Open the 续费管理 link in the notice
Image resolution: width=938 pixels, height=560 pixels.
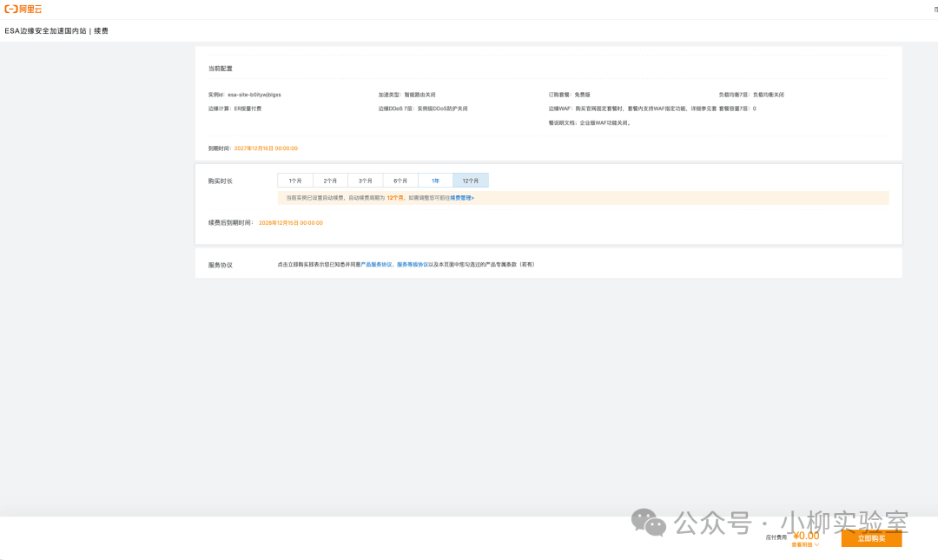point(461,198)
